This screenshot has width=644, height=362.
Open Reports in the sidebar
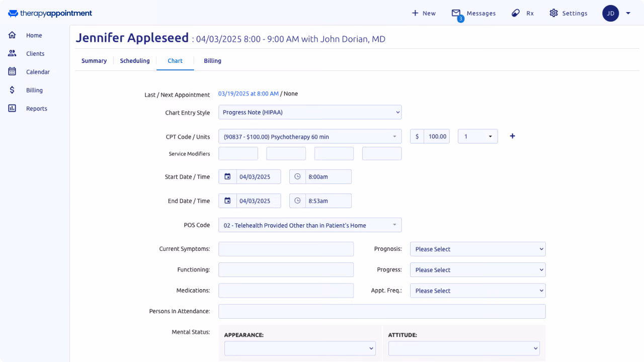coord(37,109)
